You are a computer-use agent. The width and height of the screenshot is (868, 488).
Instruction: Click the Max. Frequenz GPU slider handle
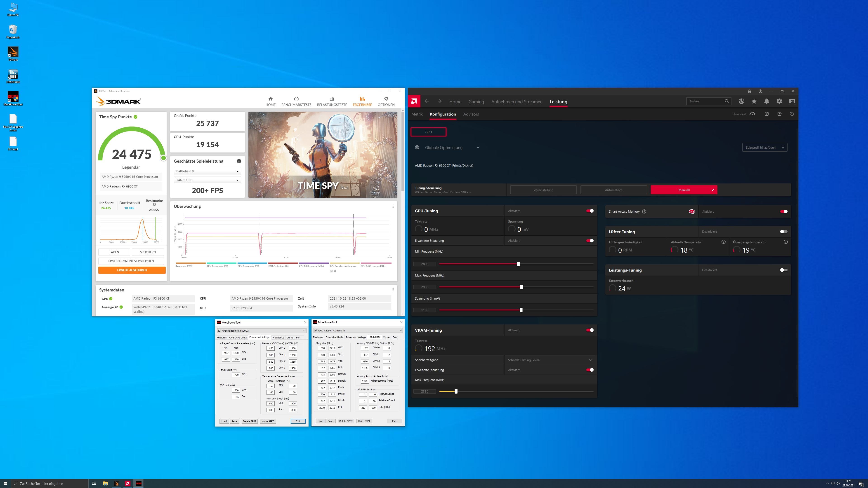[x=522, y=287]
